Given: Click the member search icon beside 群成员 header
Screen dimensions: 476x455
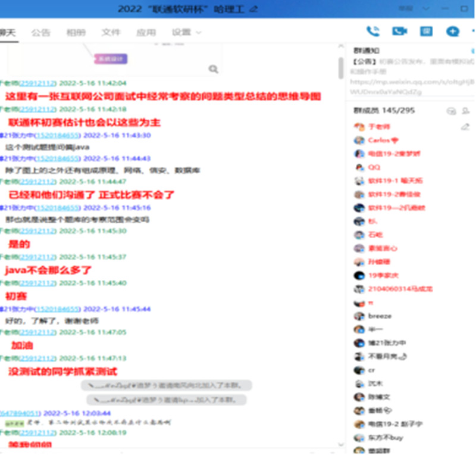Looking at the screenshot, I should (x=450, y=111).
